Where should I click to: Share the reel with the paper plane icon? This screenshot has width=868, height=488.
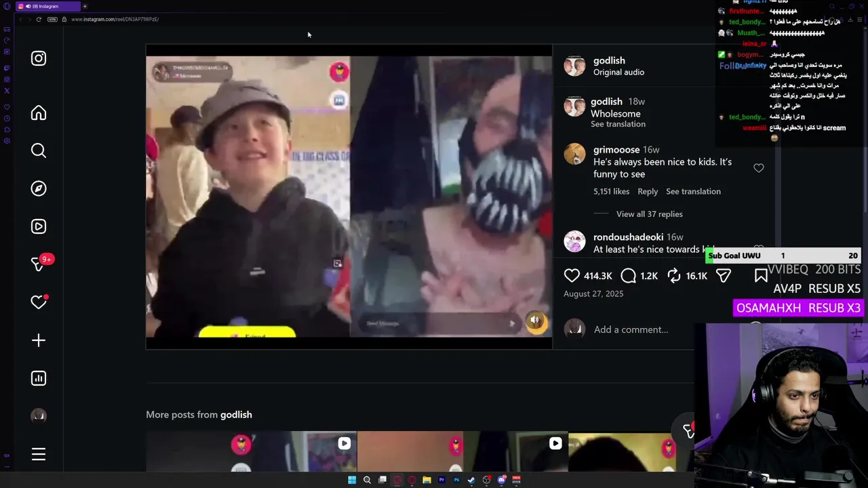click(724, 275)
